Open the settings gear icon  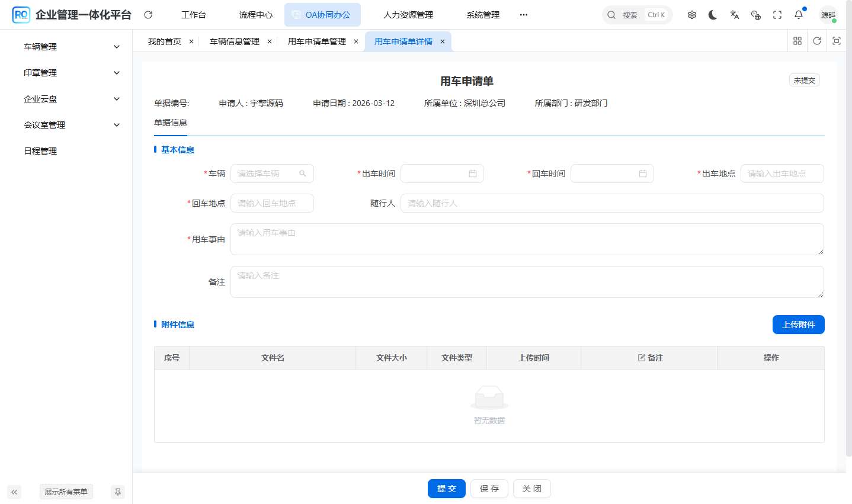coord(691,14)
